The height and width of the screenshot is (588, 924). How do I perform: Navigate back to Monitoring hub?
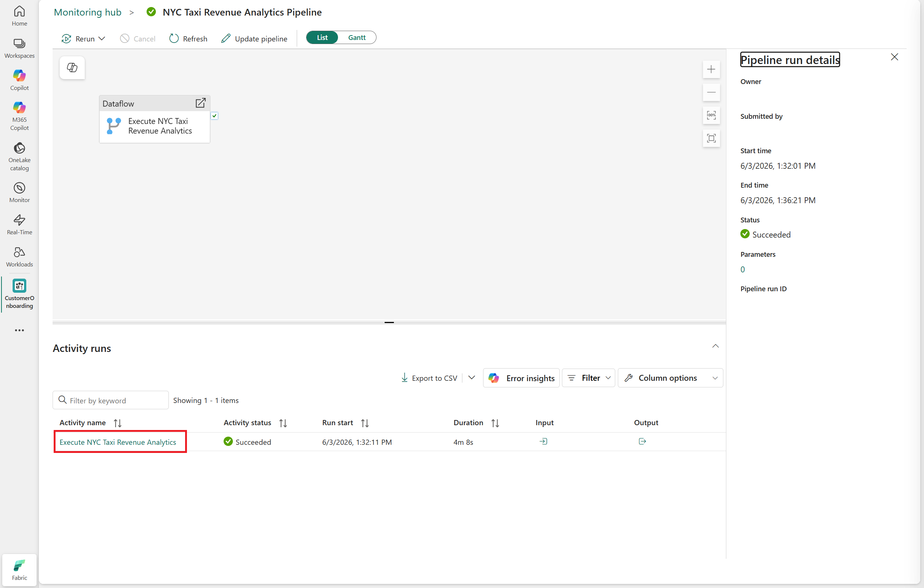point(87,12)
